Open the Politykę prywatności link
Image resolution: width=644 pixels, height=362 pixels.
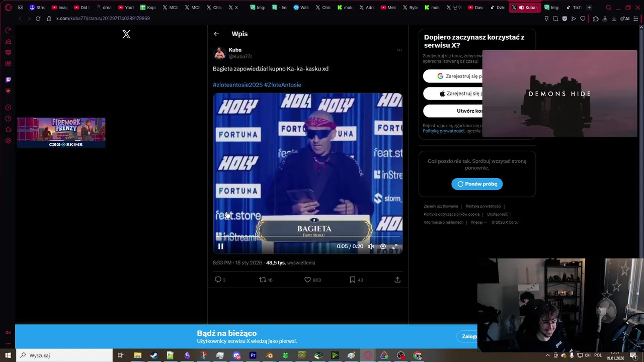point(443,131)
